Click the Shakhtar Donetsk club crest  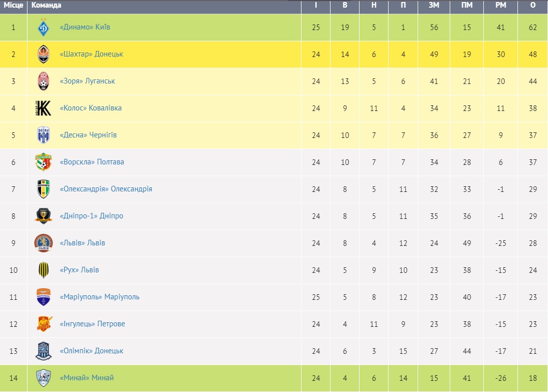(x=43, y=54)
